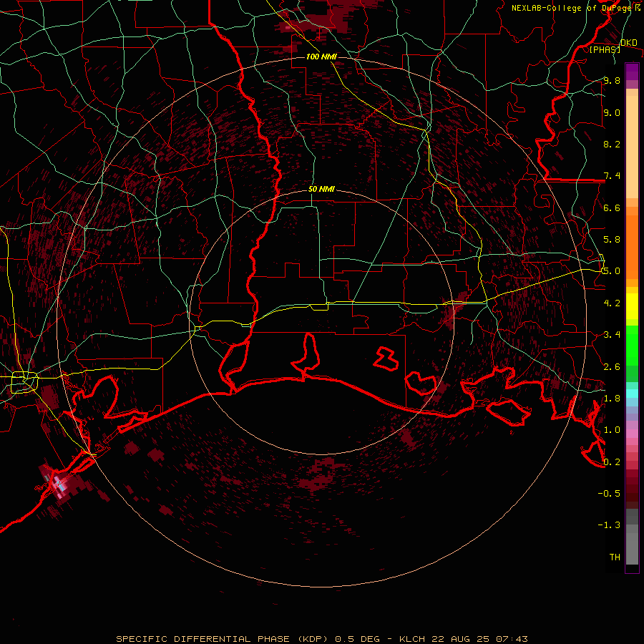Click the 8.2 value on the color scale

(x=612, y=144)
